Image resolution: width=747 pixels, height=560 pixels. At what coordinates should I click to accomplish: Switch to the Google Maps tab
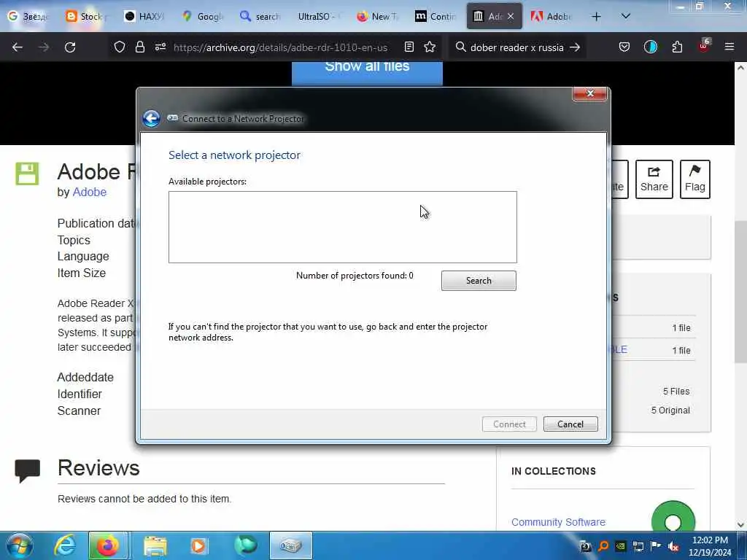pos(204,17)
